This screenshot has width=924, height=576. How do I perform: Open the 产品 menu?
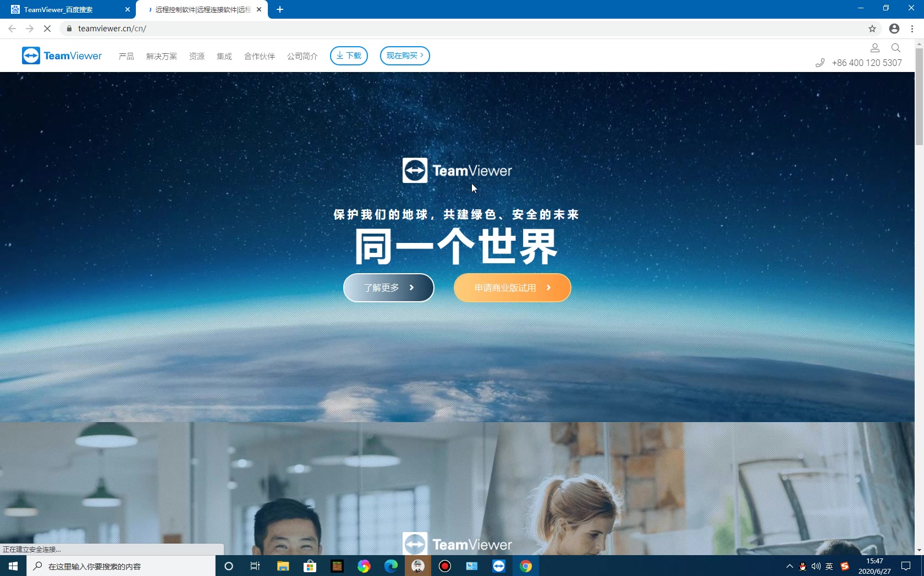(x=127, y=56)
